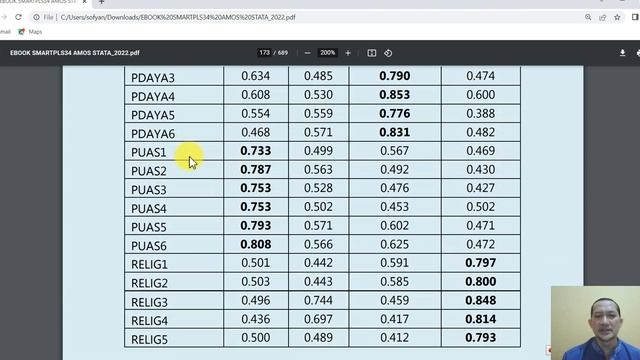Image resolution: width=640 pixels, height=360 pixels.
Task: Click the PUAS6 row label
Action: point(149,246)
